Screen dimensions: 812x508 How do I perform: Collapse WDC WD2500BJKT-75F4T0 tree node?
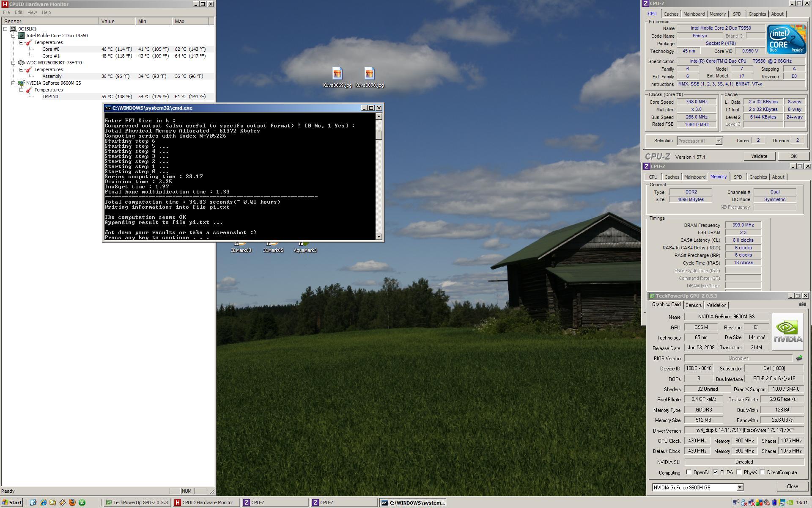pyautogui.click(x=13, y=63)
